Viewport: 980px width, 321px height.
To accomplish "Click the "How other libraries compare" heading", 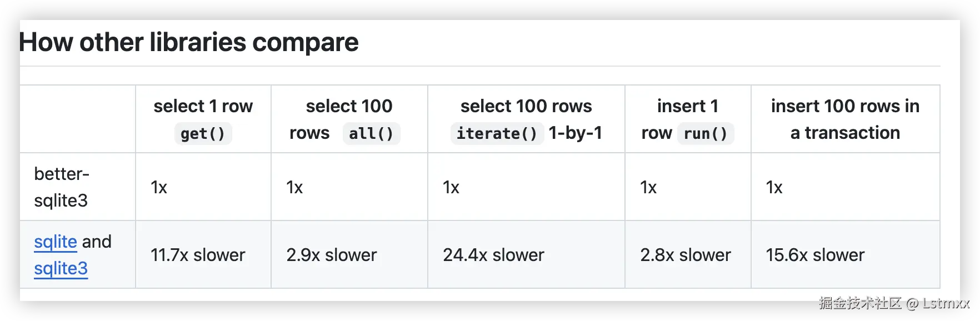I will coord(189,42).
